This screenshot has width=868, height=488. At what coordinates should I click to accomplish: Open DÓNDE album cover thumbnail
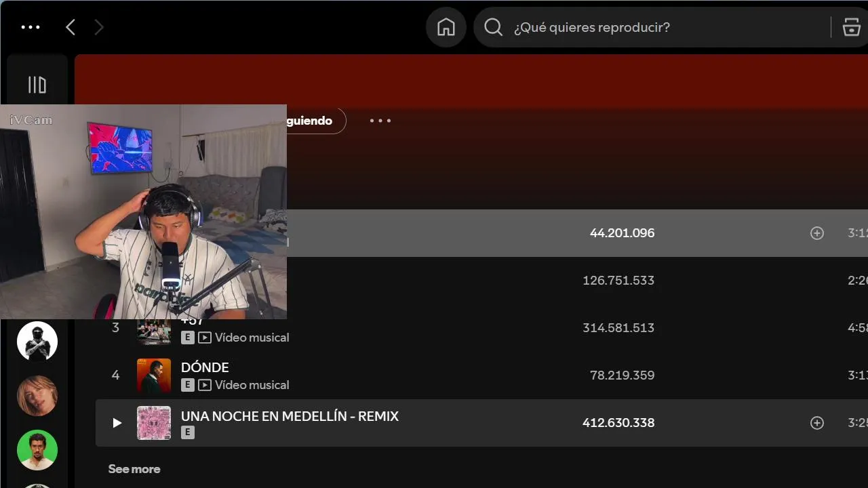[154, 375]
